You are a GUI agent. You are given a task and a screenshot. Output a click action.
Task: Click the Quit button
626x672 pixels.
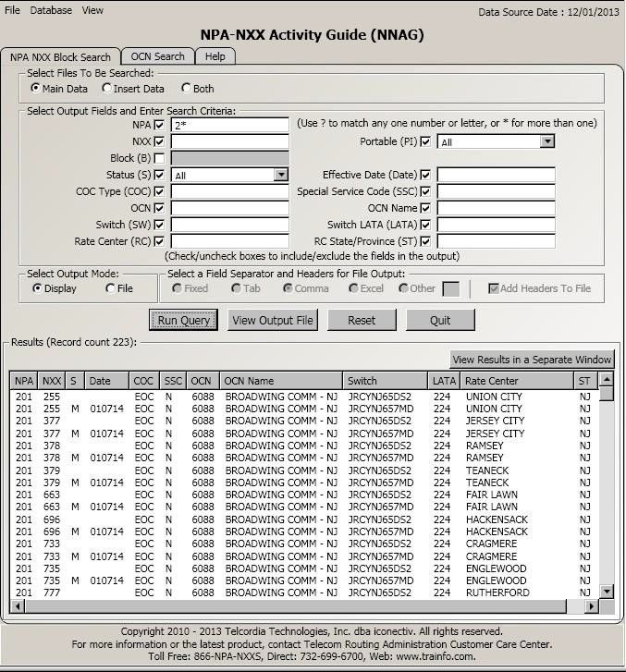pos(440,320)
